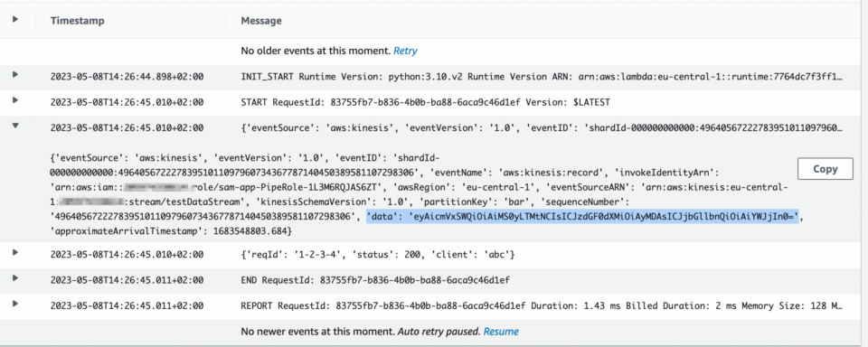Click the INIT_START Runtime Version message
Image resolution: width=868 pixels, height=347 pixels.
click(x=542, y=77)
